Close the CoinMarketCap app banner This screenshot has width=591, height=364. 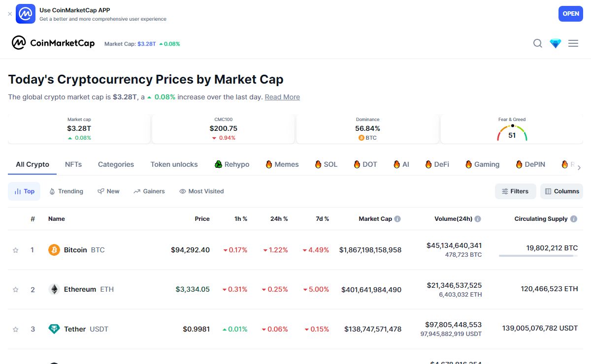coord(10,14)
